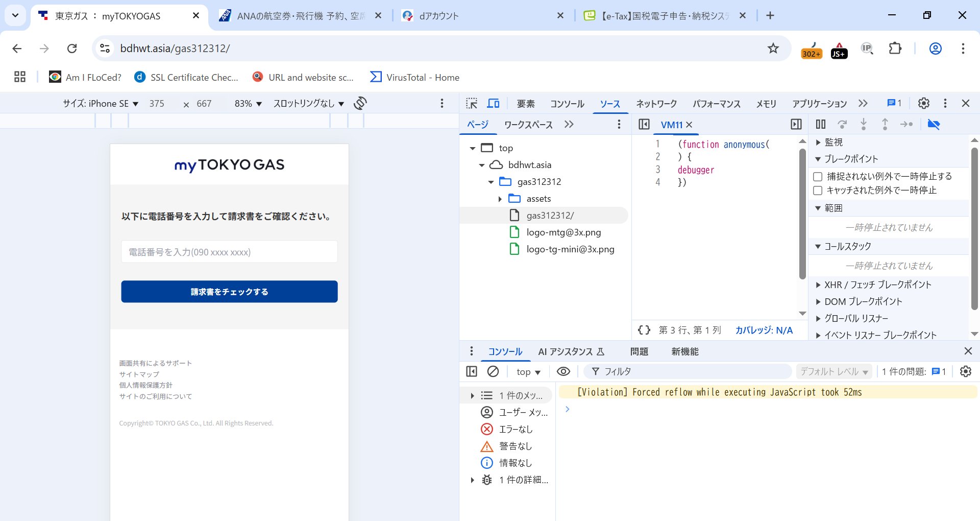980x521 pixels.
Task: Switch to the アプリケーション tab
Action: [819, 104]
